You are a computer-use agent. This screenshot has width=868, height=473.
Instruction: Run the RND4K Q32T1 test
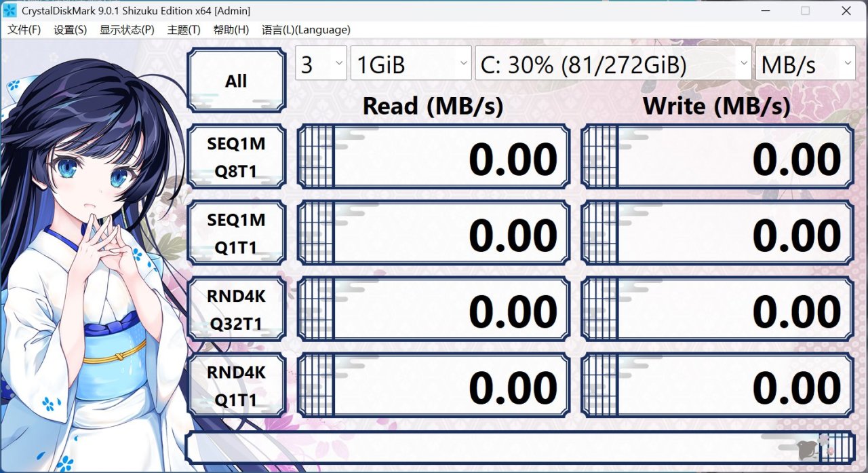pos(236,309)
